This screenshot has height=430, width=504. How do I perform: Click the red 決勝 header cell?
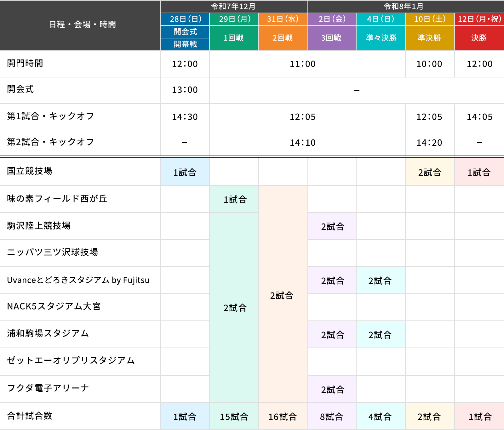coord(479,38)
